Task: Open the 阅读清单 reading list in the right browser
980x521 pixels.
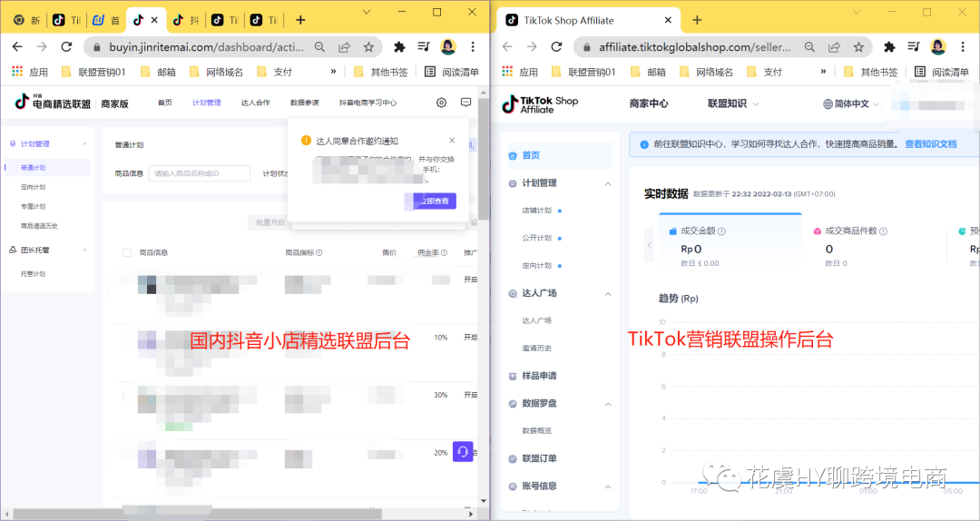Action: point(943,72)
